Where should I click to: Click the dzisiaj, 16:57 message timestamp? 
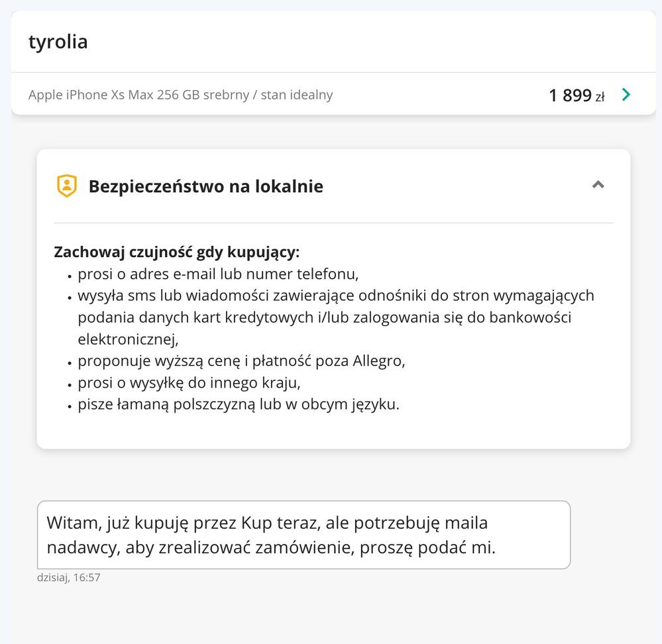69,578
